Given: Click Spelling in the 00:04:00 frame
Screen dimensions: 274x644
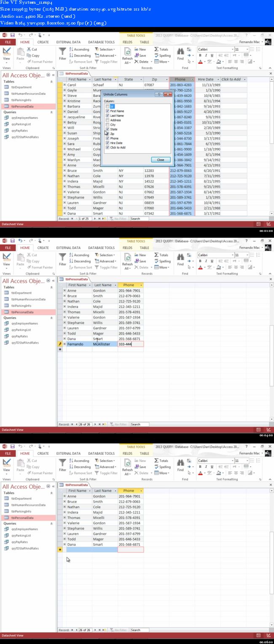Looking at the screenshot, I should (163, 261).
